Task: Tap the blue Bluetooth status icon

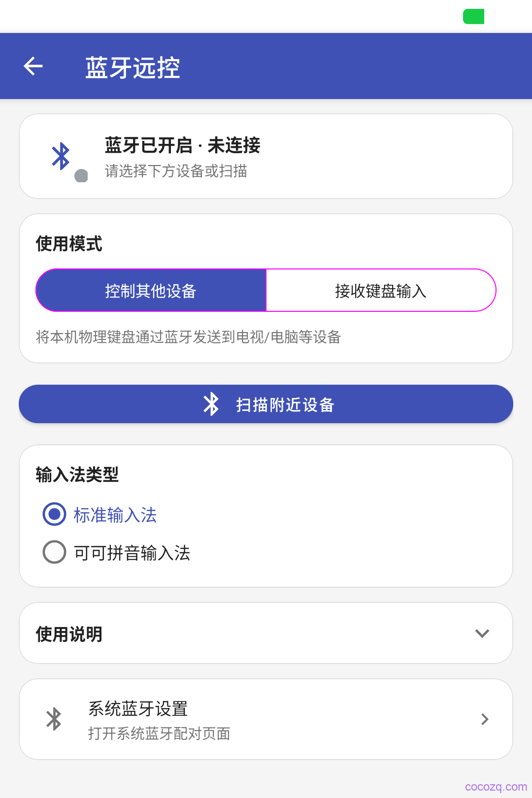Action: [x=61, y=156]
